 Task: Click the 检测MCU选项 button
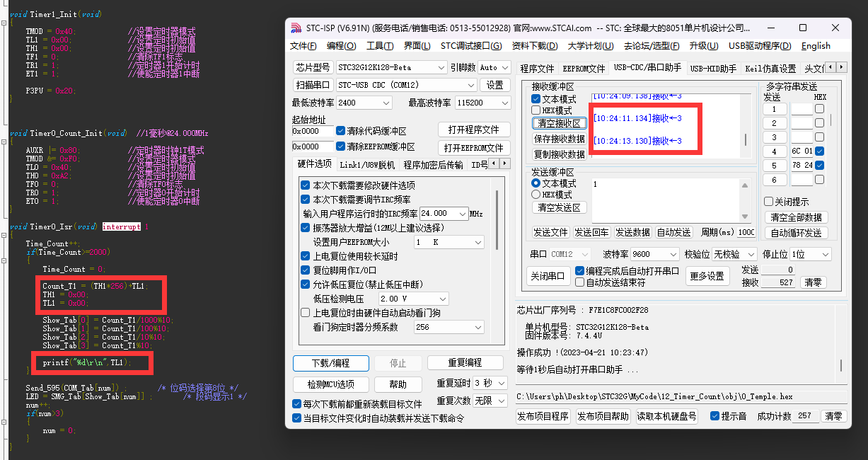click(x=331, y=384)
